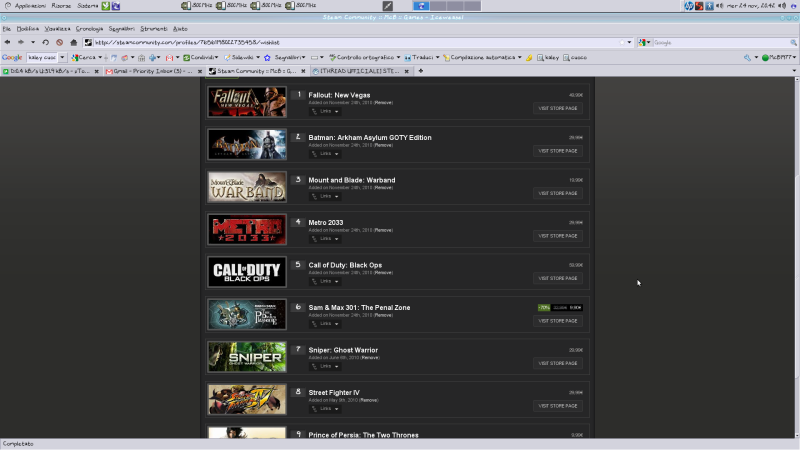The width and height of the screenshot is (800, 450).
Task: Open a new tab with the plus button
Action: pos(420,71)
